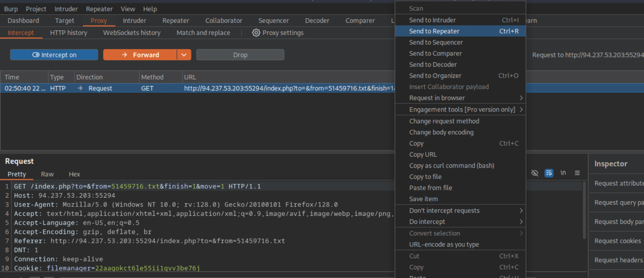Click Copy as curl command (bash)
Viewport: 644px width, 278px height.
click(x=451, y=166)
